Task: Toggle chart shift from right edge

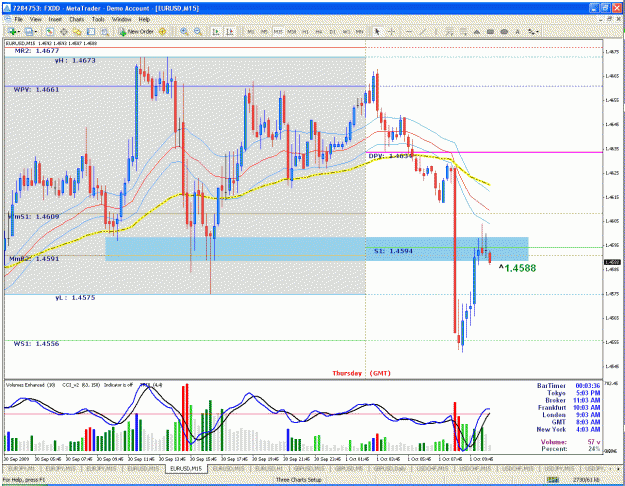Action: pos(230,31)
